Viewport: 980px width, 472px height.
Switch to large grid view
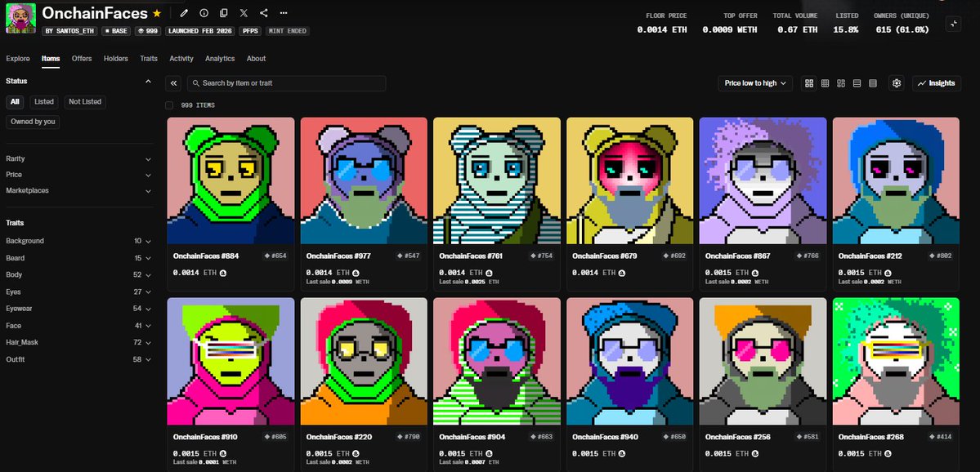click(809, 83)
